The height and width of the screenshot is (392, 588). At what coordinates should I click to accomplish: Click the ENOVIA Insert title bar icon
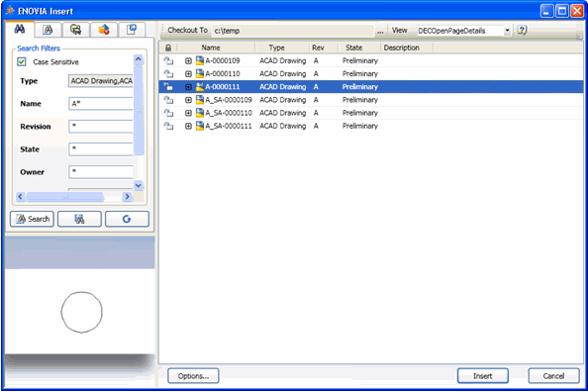click(10, 11)
